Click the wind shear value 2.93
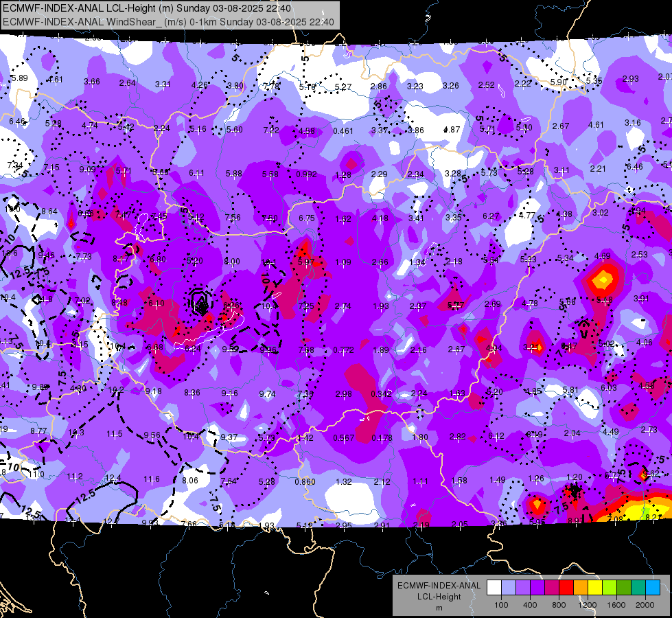The image size is (672, 618). pyautogui.click(x=630, y=79)
